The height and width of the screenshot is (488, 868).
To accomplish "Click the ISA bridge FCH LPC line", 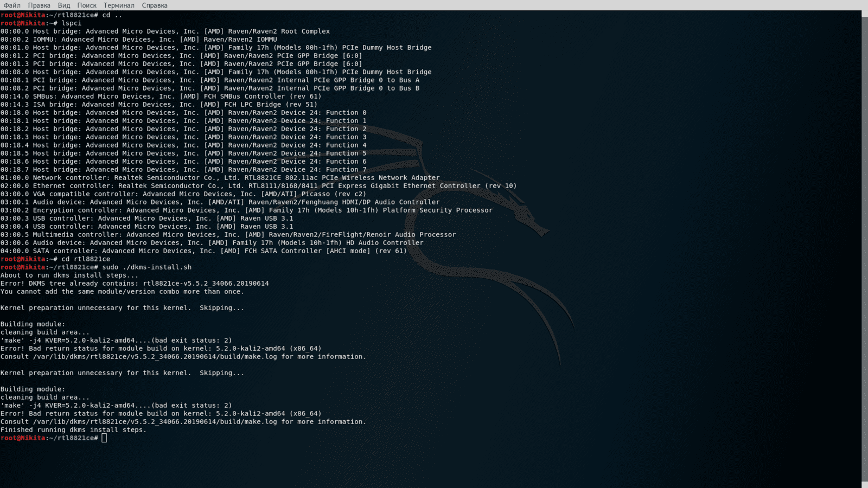I will pyautogui.click(x=159, y=105).
